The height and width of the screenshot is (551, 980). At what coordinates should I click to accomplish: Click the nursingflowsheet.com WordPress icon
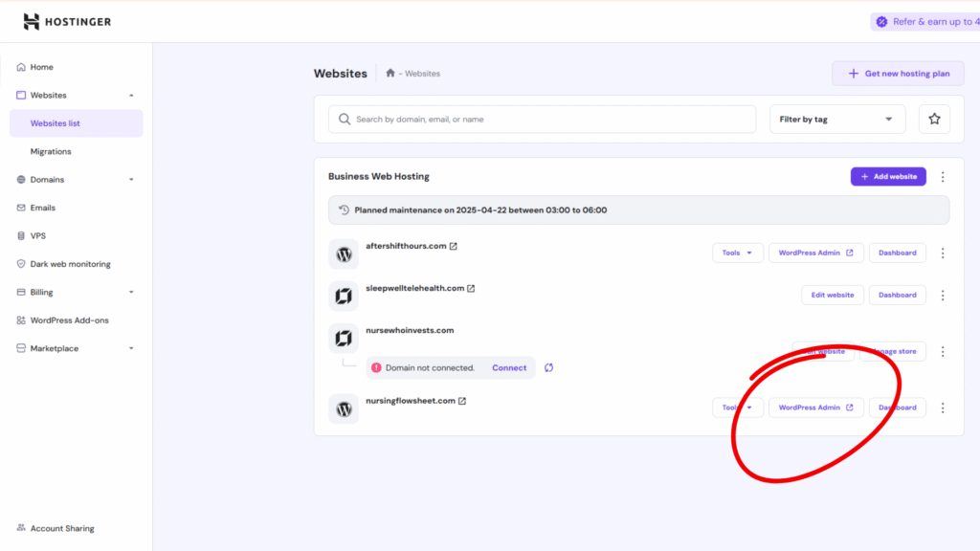click(x=344, y=408)
